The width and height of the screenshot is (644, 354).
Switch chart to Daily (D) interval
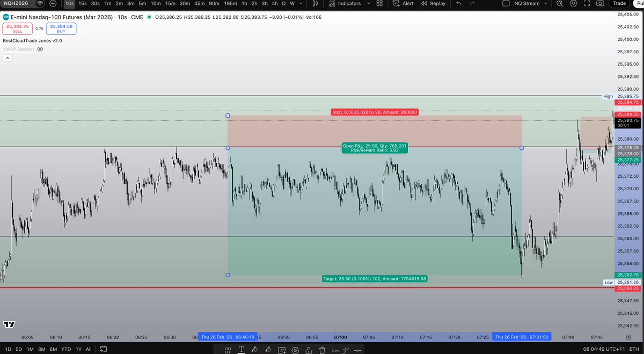[x=284, y=3]
